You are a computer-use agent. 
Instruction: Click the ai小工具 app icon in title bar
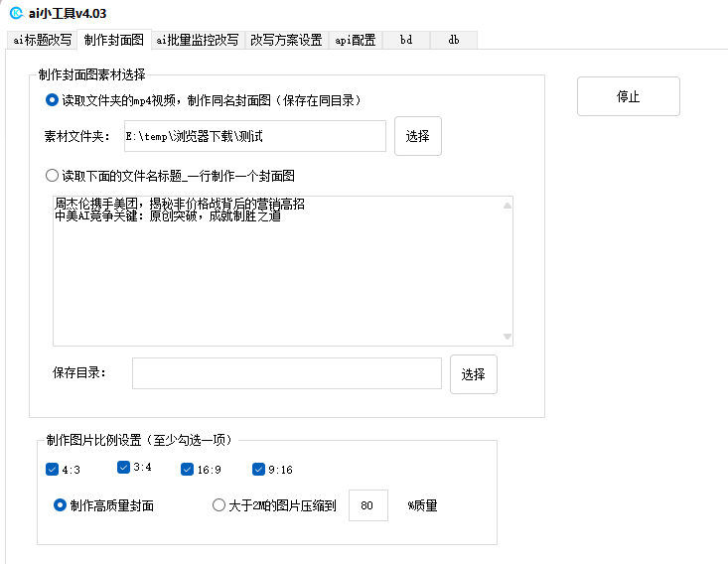[x=15, y=13]
